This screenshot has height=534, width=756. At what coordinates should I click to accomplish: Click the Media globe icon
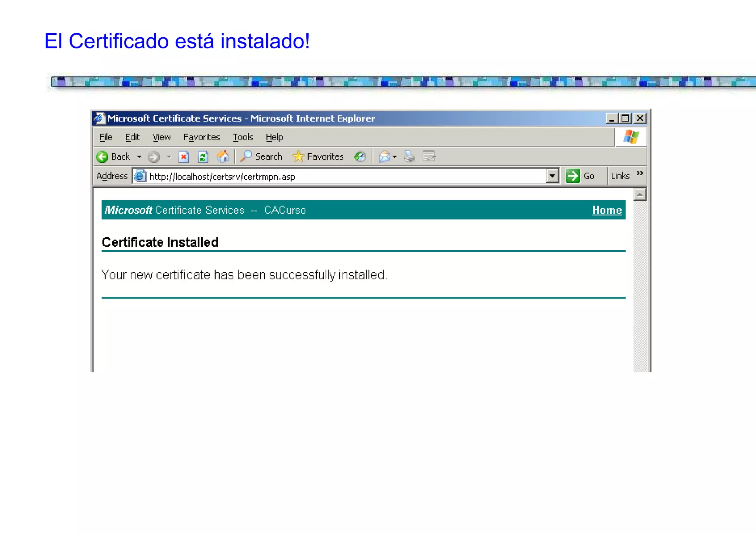(x=360, y=157)
